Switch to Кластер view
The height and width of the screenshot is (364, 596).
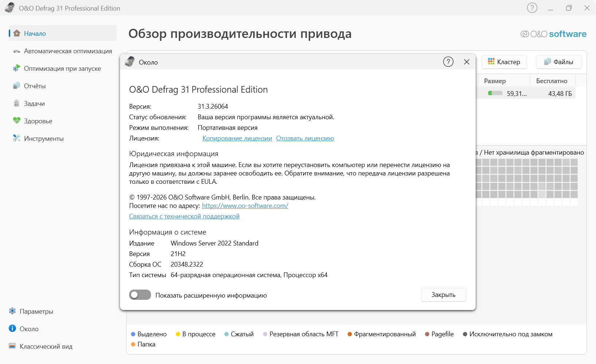[504, 62]
